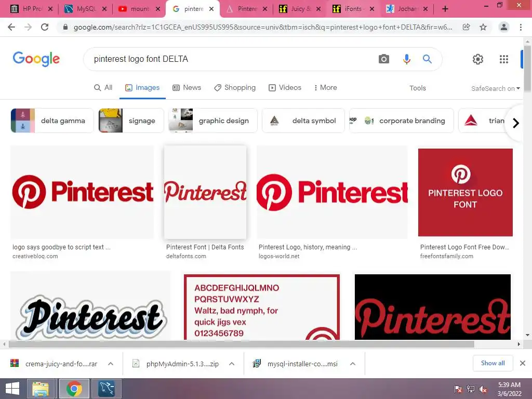
Task: Click the Google logo
Action: click(36, 59)
